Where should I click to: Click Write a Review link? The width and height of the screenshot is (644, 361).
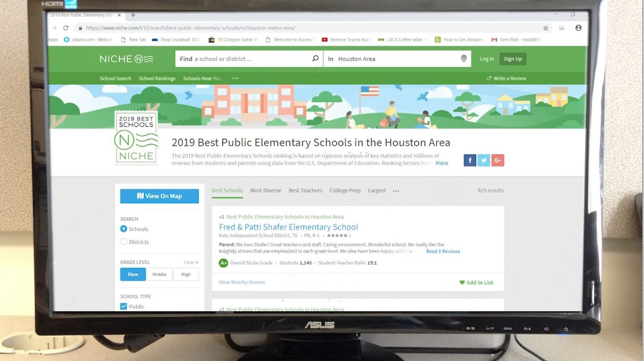tap(506, 78)
